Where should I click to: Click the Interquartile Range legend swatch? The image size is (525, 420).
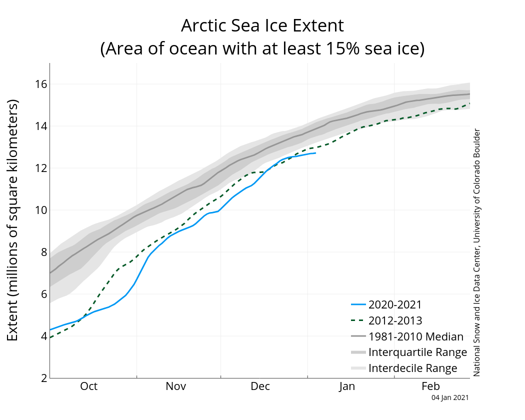tap(358, 352)
